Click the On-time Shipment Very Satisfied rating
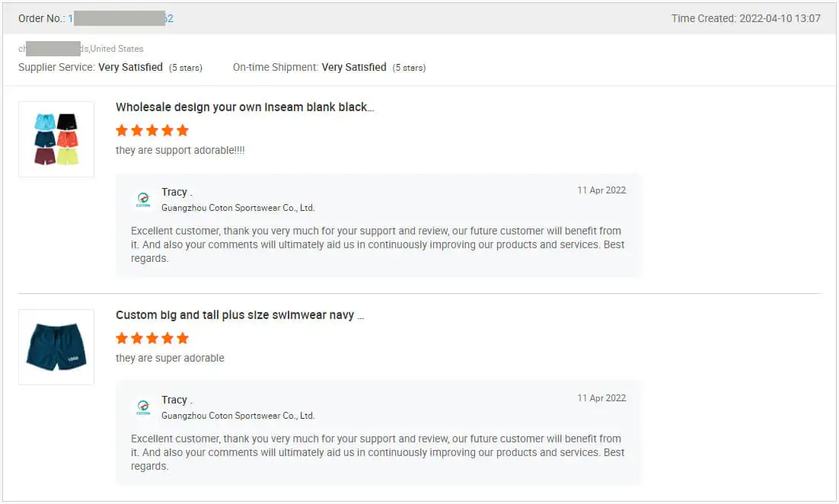Viewport: 839px width, 504px height. [x=353, y=67]
